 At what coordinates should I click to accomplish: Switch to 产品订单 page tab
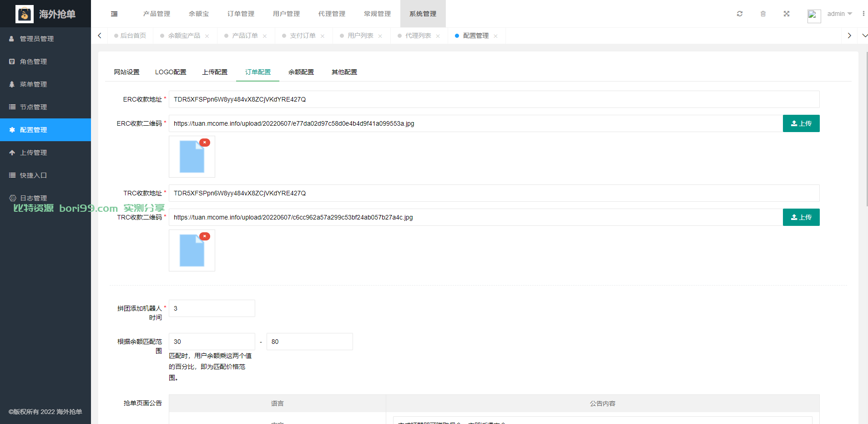click(245, 36)
